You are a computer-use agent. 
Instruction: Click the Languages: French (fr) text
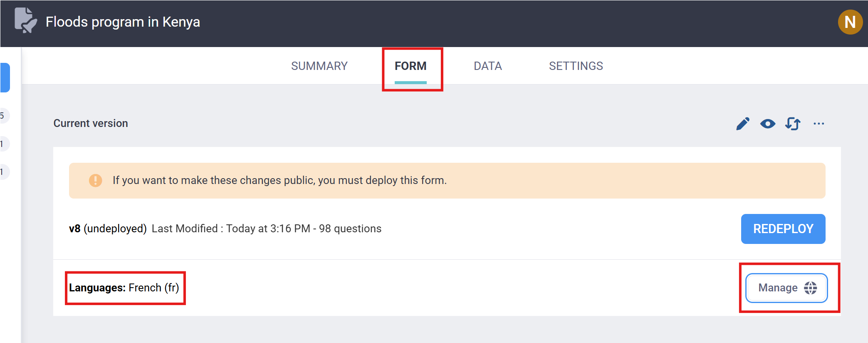click(x=124, y=288)
